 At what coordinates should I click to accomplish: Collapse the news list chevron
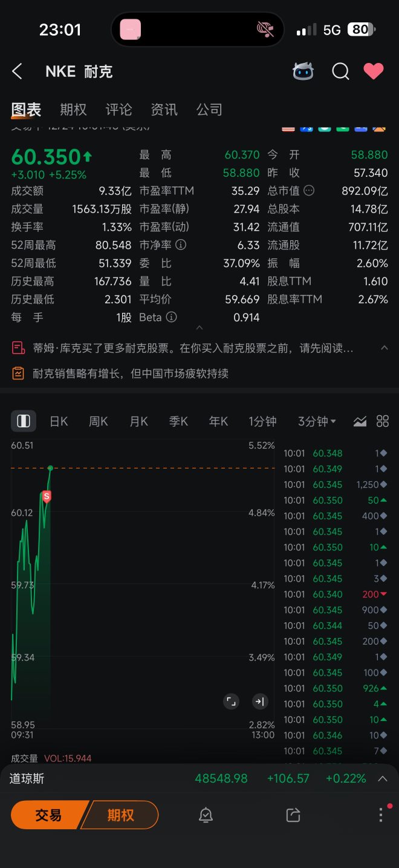pyautogui.click(x=384, y=347)
